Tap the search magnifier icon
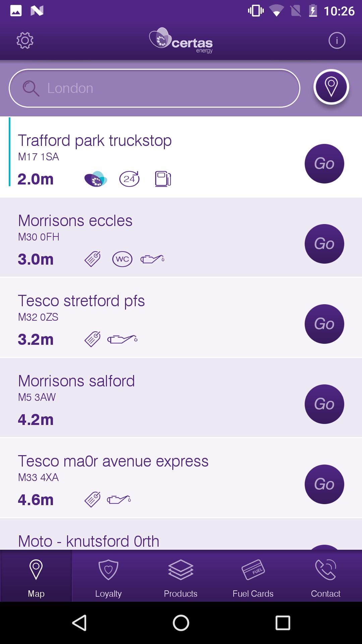The image size is (362, 644). [x=31, y=89]
